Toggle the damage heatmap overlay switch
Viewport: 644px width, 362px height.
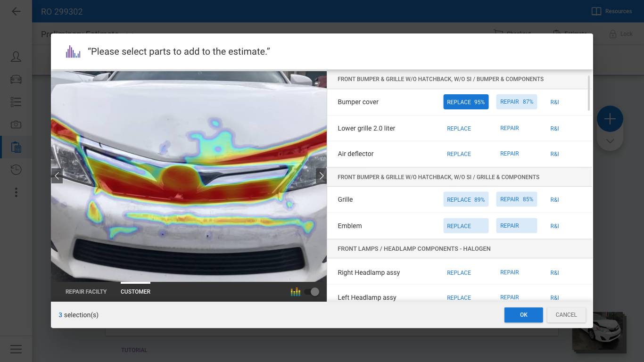point(312,292)
